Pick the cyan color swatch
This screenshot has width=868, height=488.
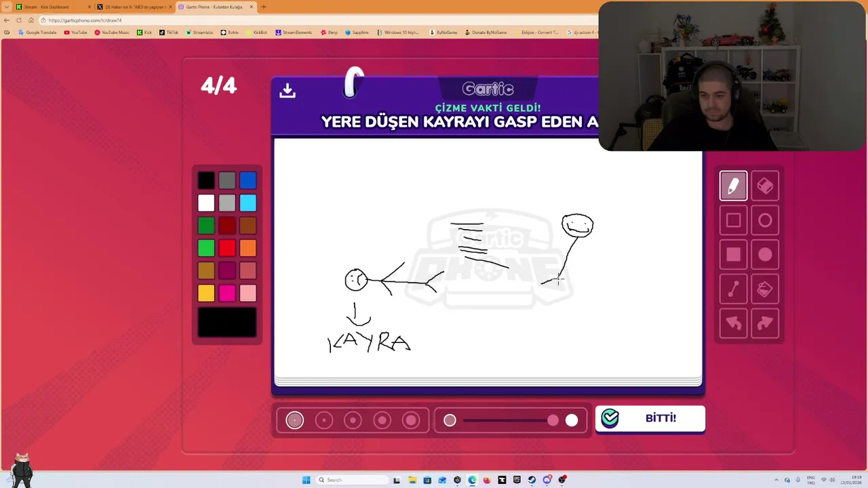248,203
